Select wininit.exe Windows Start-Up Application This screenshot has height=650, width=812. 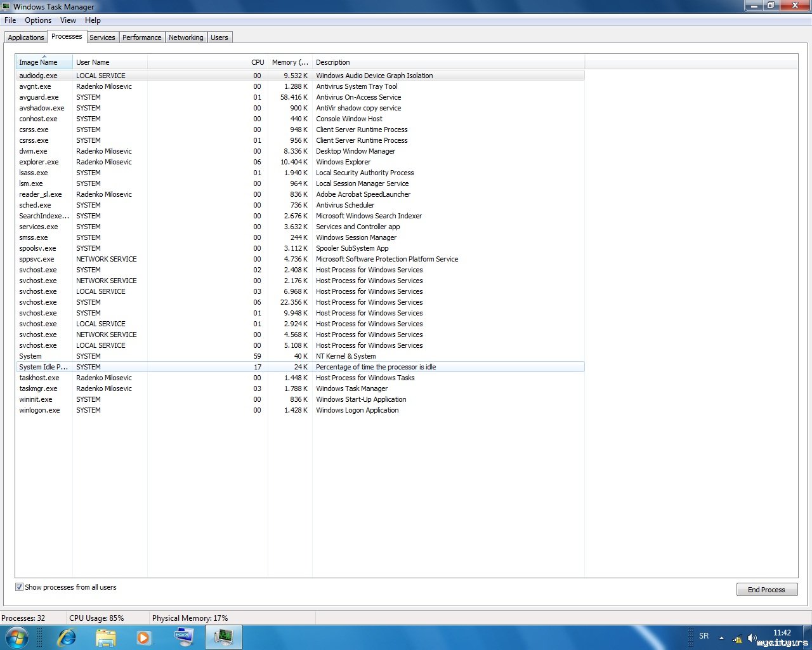[300, 399]
